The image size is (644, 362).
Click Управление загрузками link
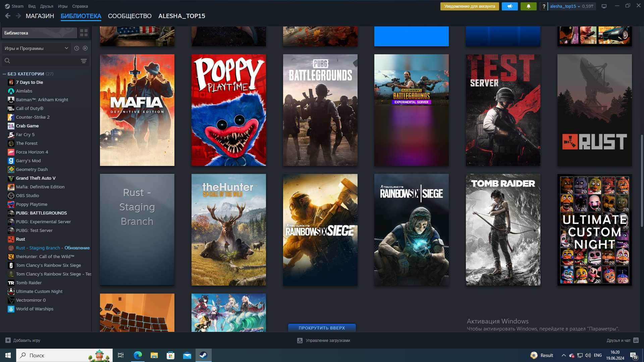coord(328,340)
